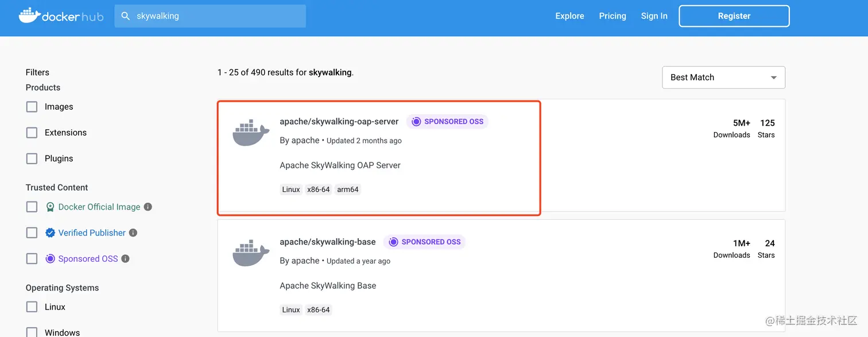Tick the Windows operating system checkbox
This screenshot has height=337, width=868.
[32, 332]
